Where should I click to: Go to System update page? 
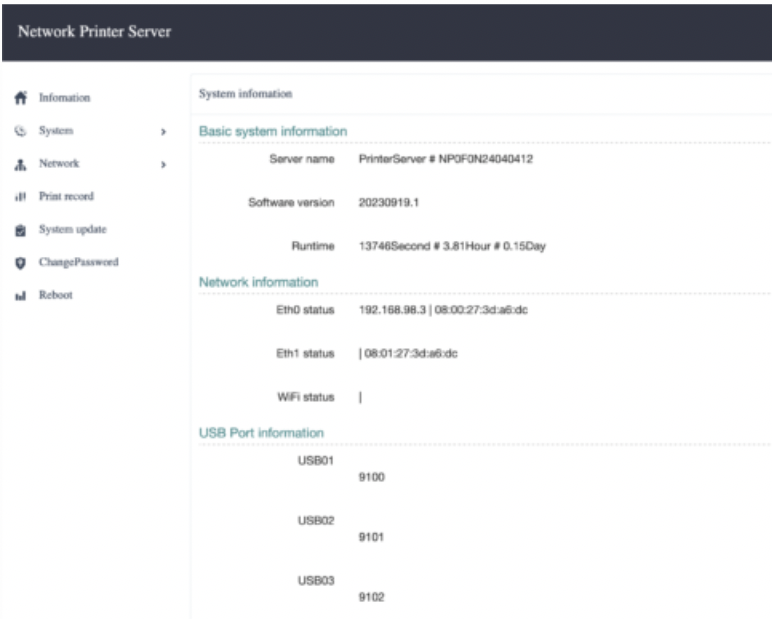click(x=72, y=230)
